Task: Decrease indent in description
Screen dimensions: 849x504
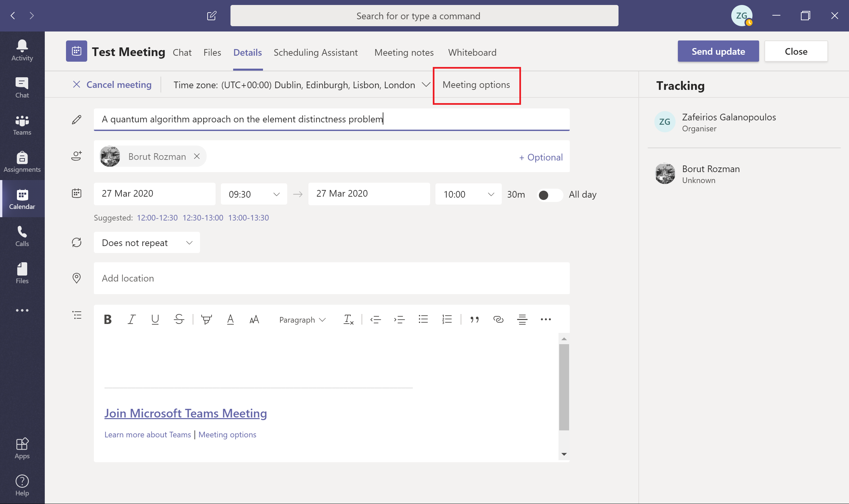Action: (376, 320)
